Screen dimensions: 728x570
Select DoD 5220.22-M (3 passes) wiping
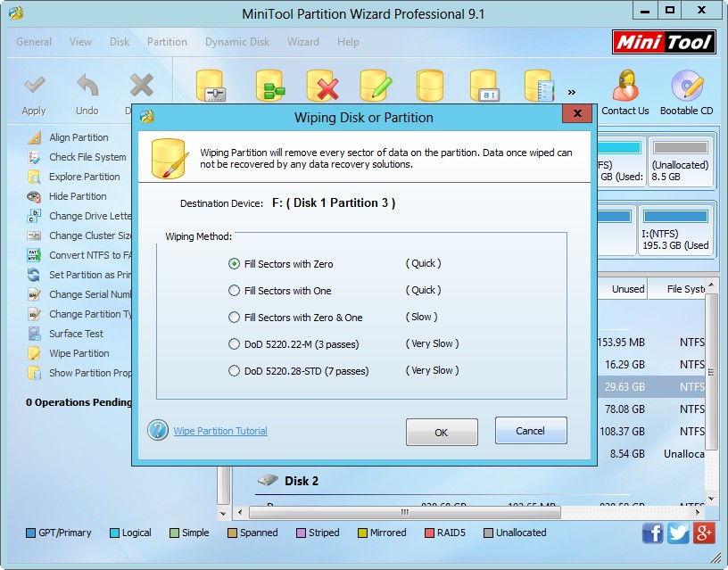[235, 344]
